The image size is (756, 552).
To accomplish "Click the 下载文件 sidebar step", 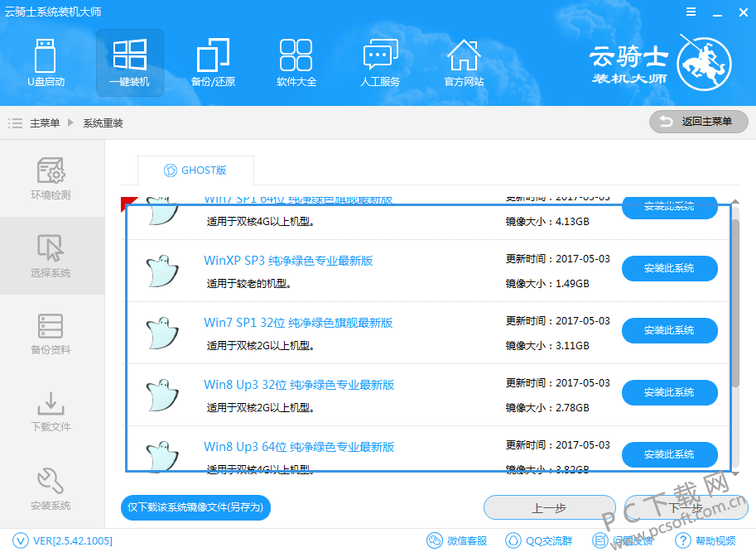I will pyautogui.click(x=51, y=411).
